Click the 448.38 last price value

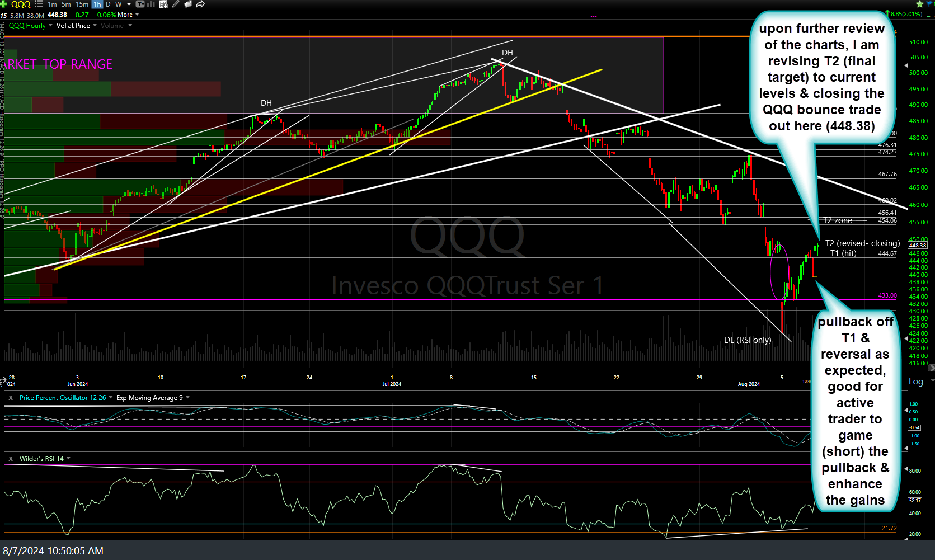coord(57,15)
